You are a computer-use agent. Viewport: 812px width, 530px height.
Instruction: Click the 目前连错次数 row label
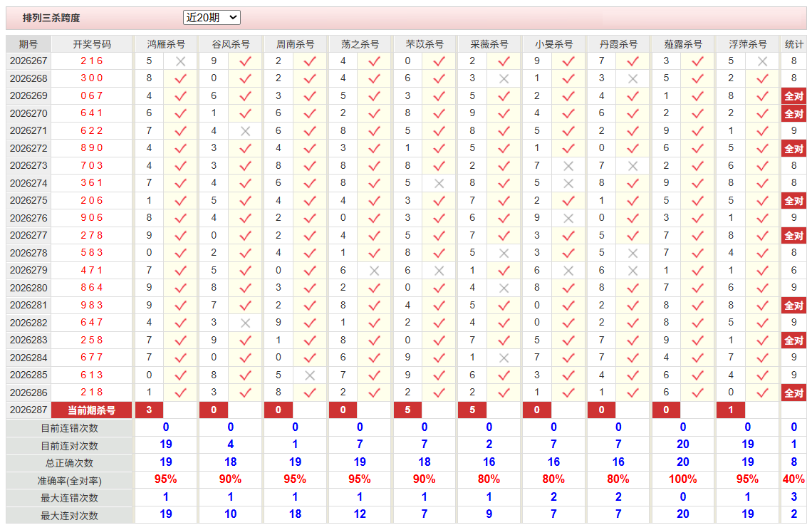69,428
